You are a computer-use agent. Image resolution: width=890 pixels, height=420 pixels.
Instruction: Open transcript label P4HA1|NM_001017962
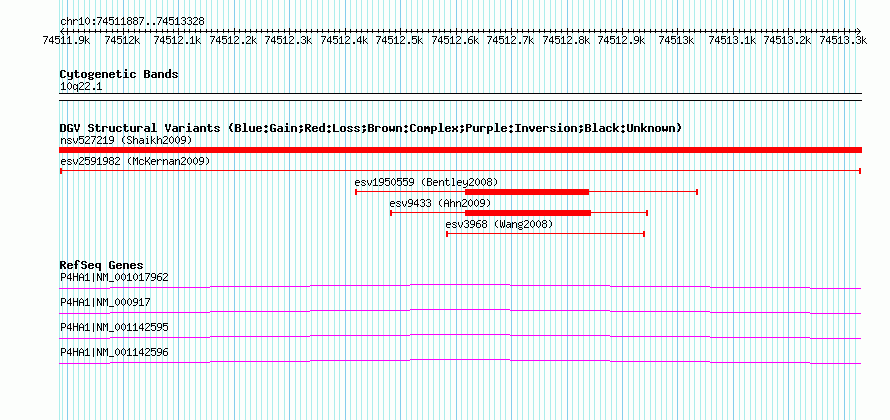tap(114, 278)
